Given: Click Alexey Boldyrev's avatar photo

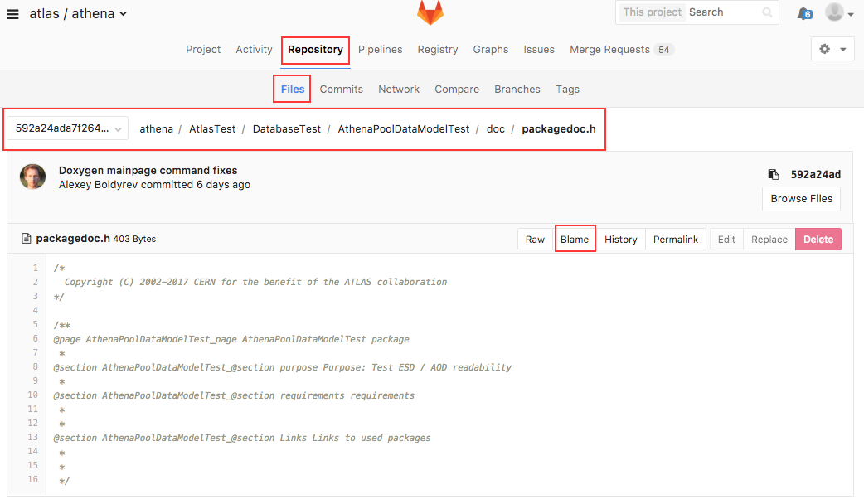Looking at the screenshot, I should (33, 177).
